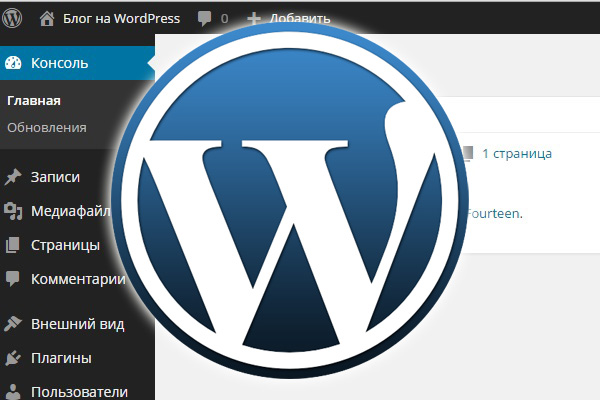Image resolution: width=600 pixels, height=400 pixels.
Task: Open the 'Обновления' submenu item
Action: point(47,127)
